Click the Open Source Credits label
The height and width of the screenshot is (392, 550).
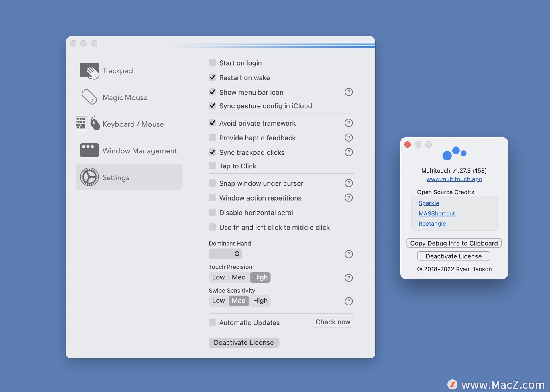pos(445,192)
